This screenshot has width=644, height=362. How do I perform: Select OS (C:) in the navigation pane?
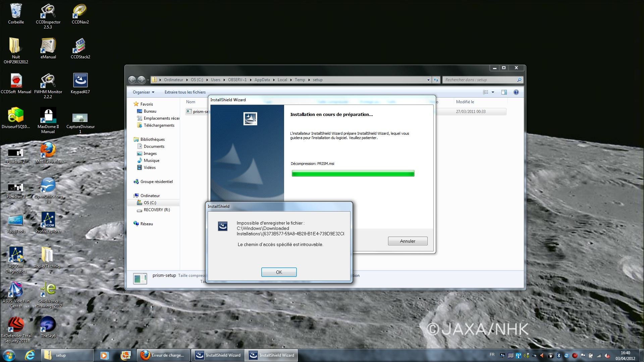150,203
